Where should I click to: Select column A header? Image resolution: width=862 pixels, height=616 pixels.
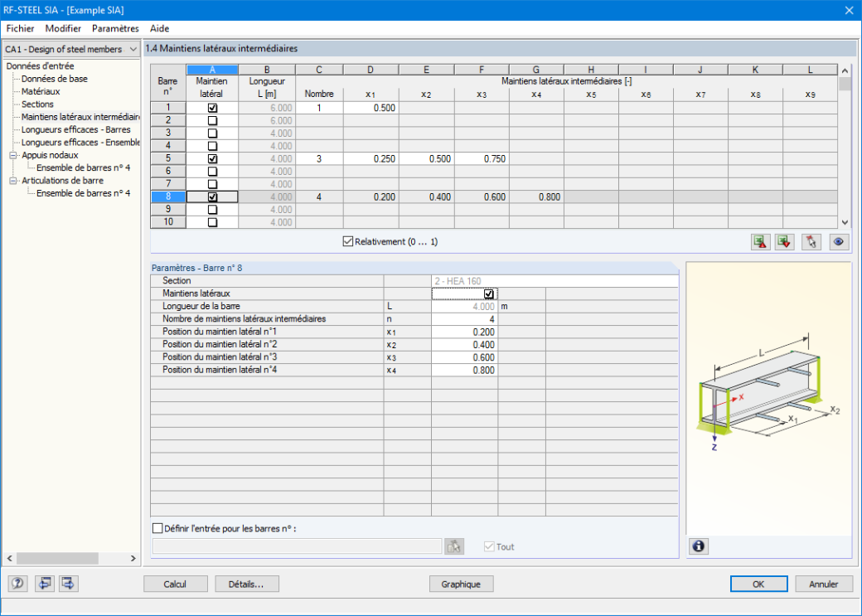(x=212, y=70)
